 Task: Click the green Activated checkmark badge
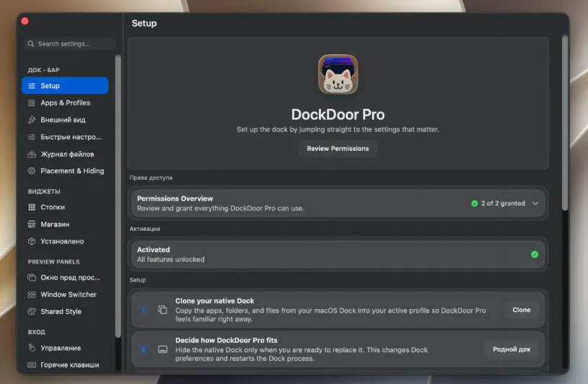coord(535,255)
